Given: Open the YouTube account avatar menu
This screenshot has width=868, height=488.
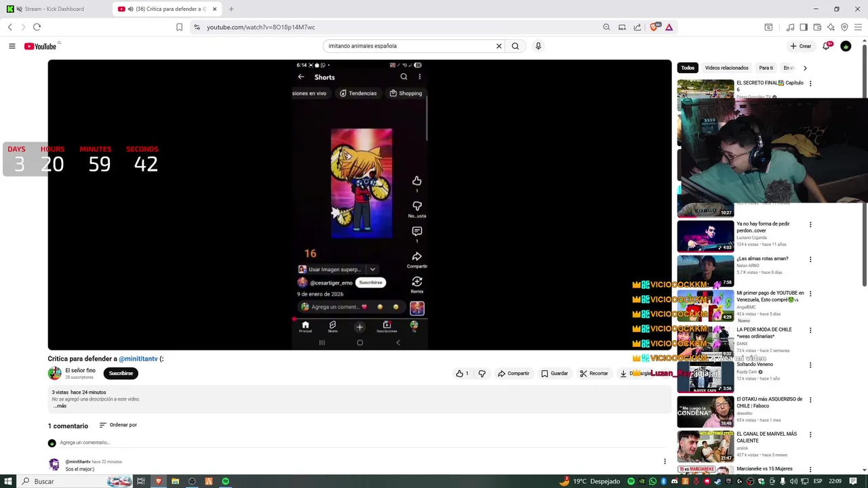Looking at the screenshot, I should click(846, 46).
